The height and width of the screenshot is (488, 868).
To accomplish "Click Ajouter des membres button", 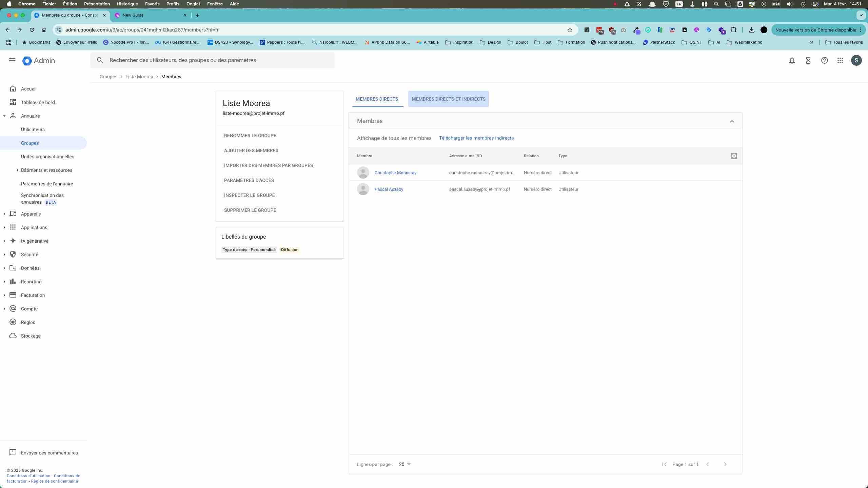I will (x=251, y=150).
